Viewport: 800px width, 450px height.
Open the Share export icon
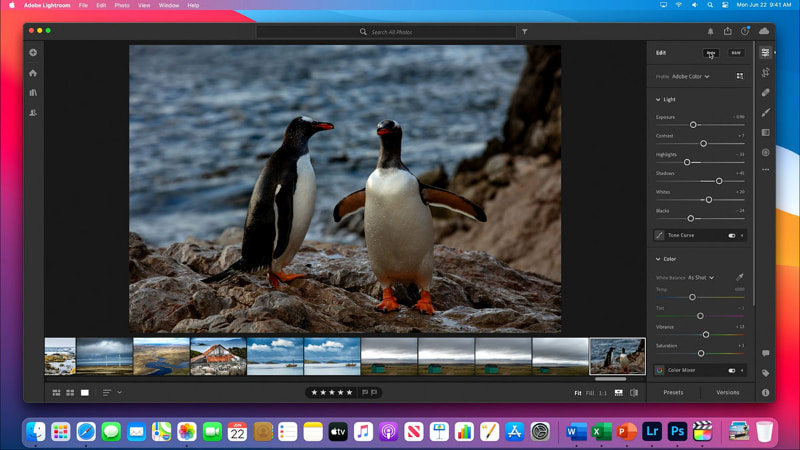tap(727, 32)
